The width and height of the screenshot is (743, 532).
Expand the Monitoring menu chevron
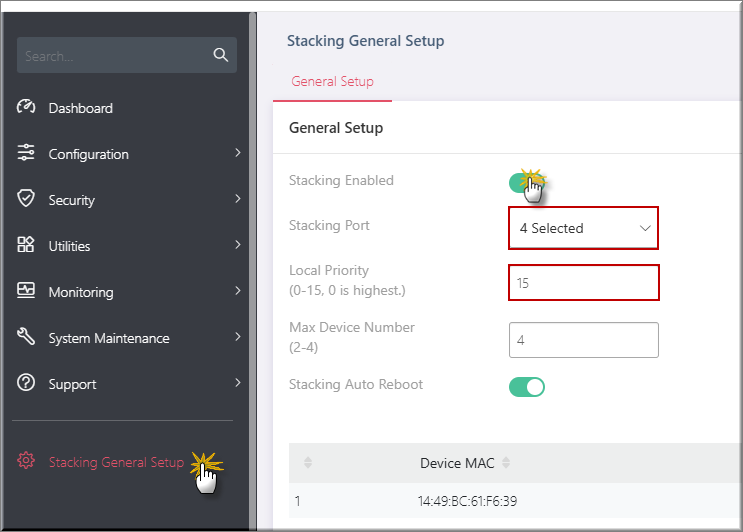(x=238, y=290)
